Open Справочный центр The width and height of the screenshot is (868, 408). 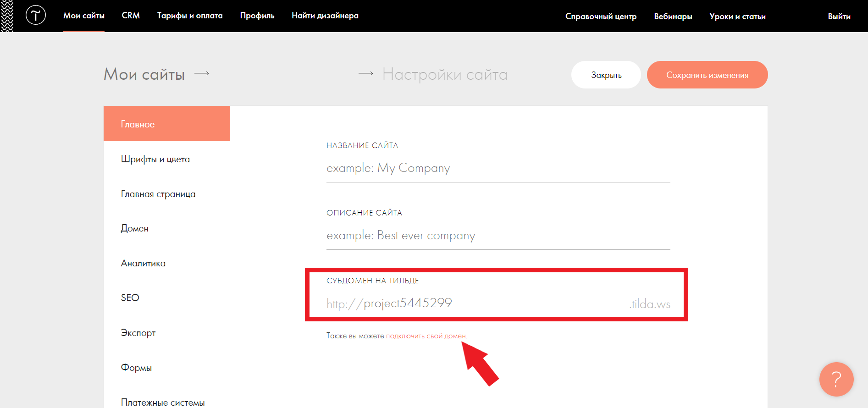click(601, 17)
